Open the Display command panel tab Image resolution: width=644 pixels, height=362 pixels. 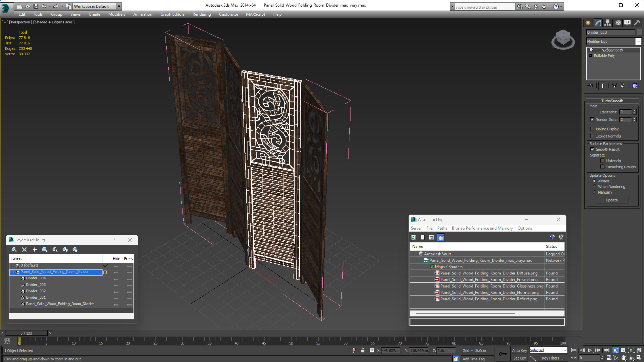point(627,23)
